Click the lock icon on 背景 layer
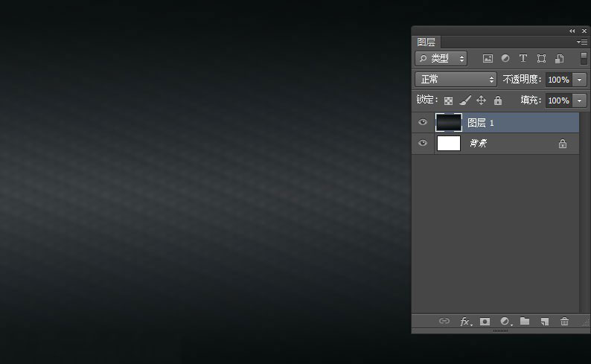 pyautogui.click(x=563, y=144)
